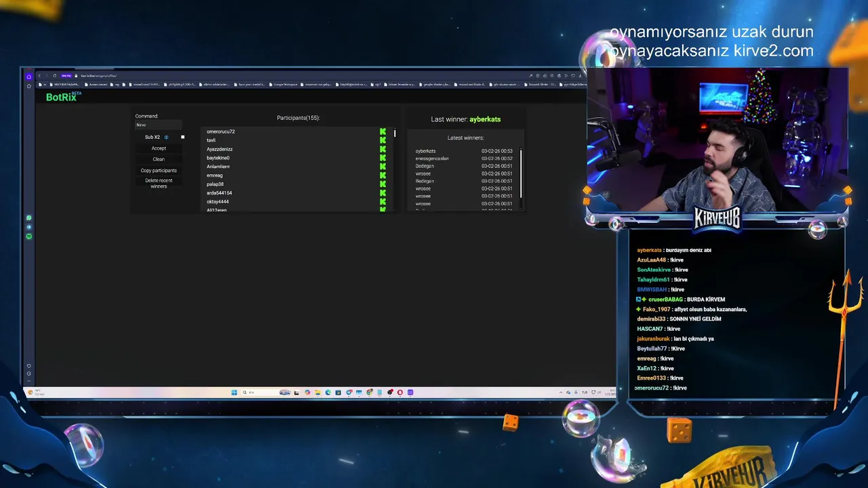
Task: Click Delete recent winners button
Action: coord(159,184)
